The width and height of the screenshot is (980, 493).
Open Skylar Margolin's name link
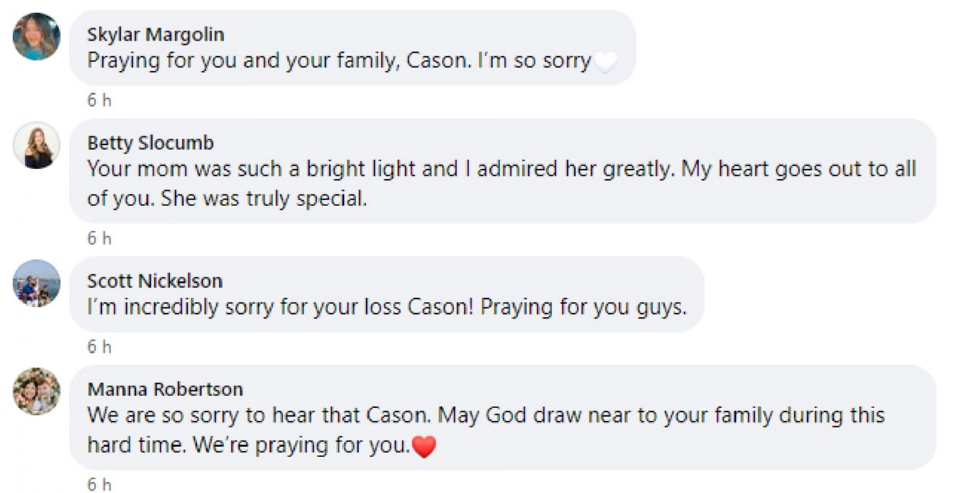pyautogui.click(x=155, y=35)
